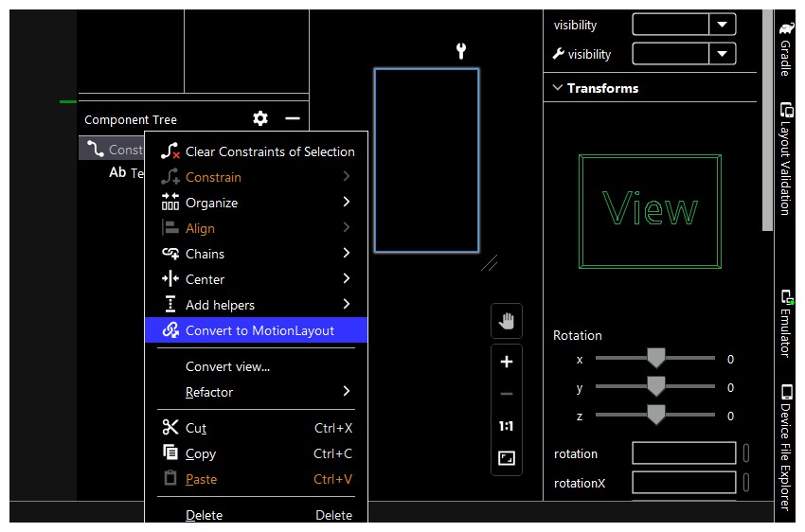This screenshot has height=532, width=805.
Task: Open the Device File Explorer tab
Action: pos(785,448)
